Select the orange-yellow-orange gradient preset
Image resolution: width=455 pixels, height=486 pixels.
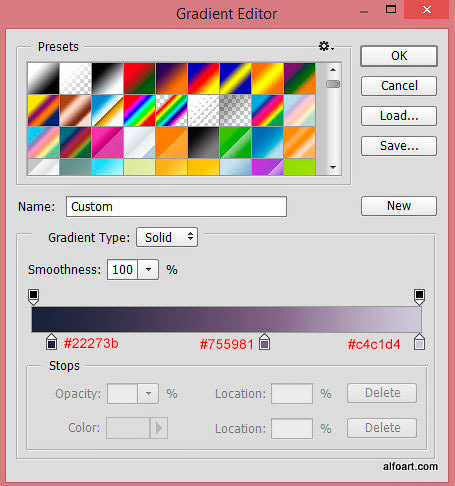tap(267, 78)
